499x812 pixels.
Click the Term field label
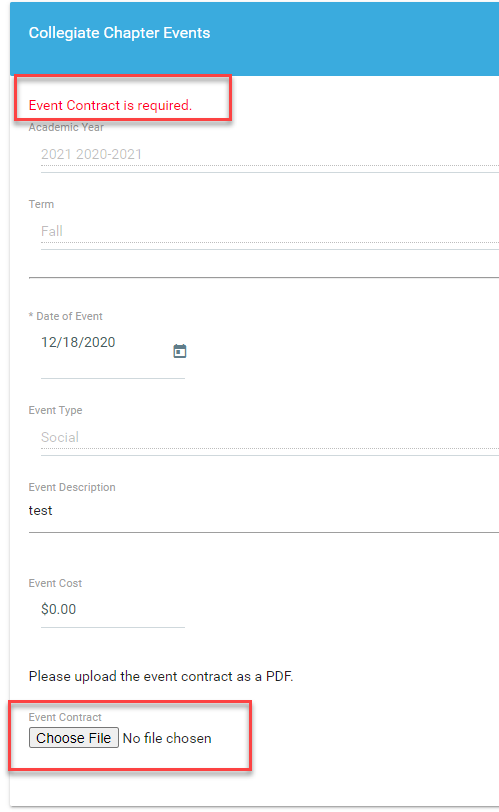click(x=41, y=204)
